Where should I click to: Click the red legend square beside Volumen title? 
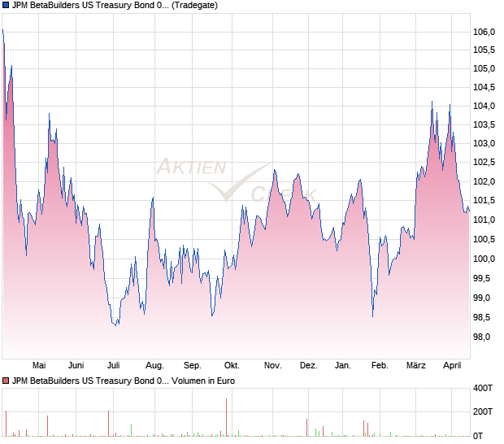pos(6,381)
